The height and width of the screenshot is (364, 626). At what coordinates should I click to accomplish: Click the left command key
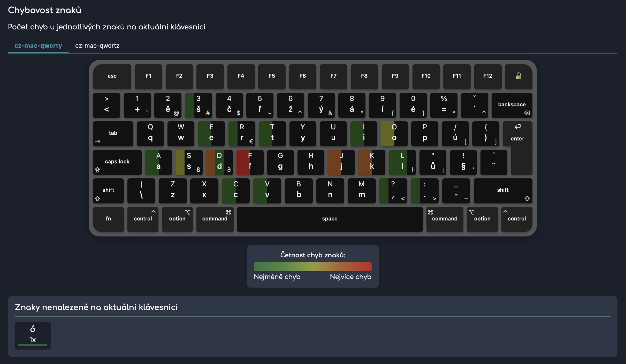pos(215,219)
